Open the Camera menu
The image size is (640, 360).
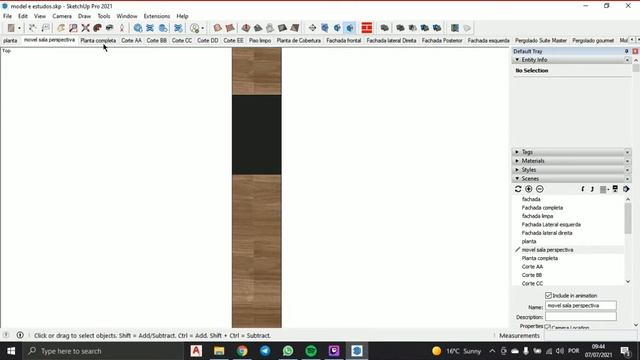point(62,16)
